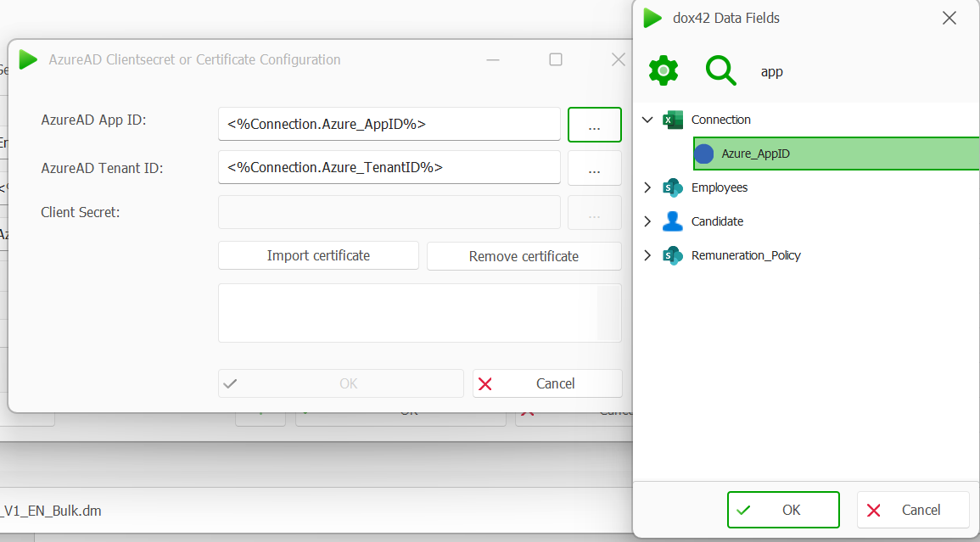Confirm with OK in Data Fields panel
980x542 pixels.
click(783, 510)
